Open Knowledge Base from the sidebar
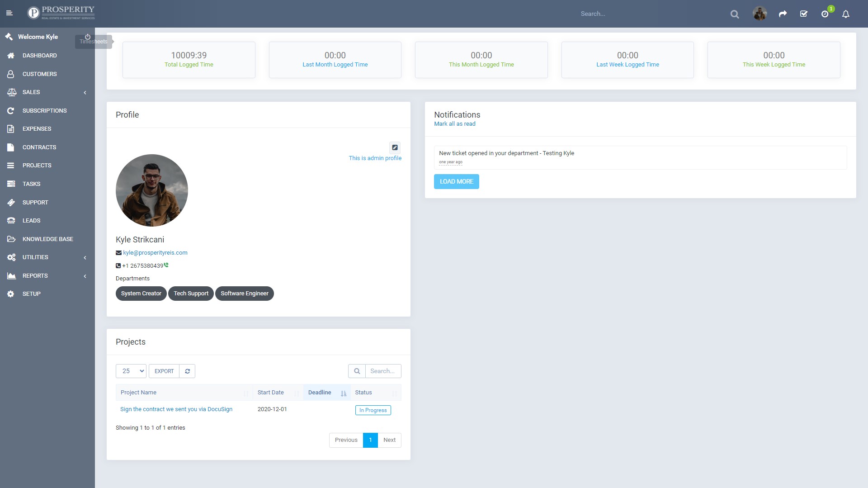The height and width of the screenshot is (488, 868). pos(47,239)
